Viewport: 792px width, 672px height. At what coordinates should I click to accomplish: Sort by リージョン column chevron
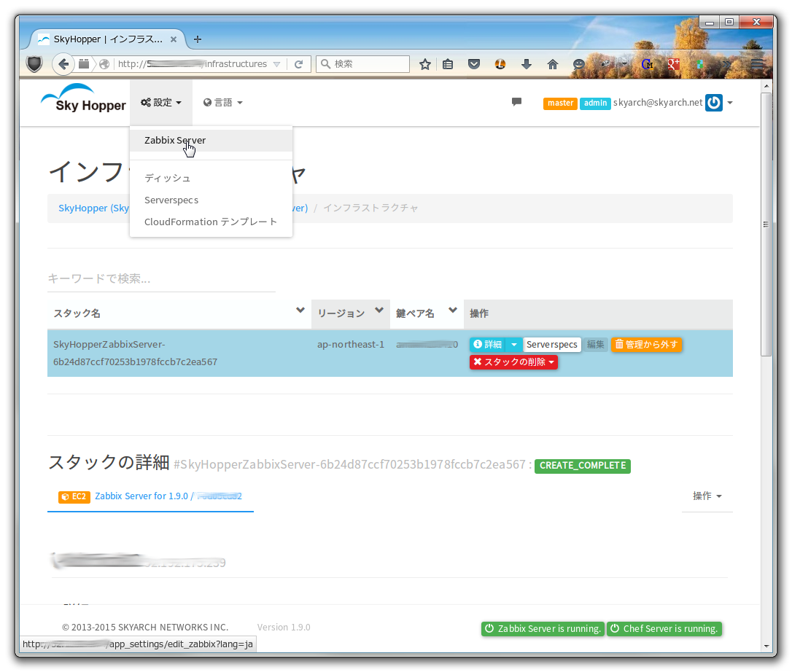(378, 310)
